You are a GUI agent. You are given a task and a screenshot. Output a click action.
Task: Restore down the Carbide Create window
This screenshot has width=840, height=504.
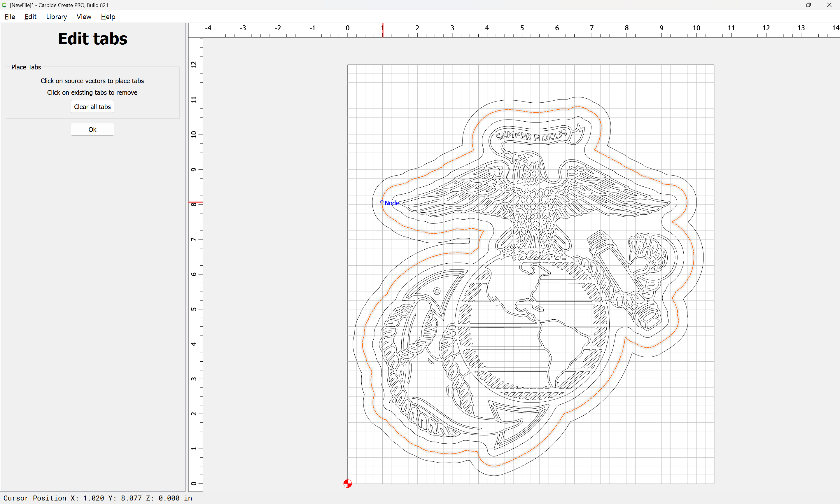[x=808, y=5]
